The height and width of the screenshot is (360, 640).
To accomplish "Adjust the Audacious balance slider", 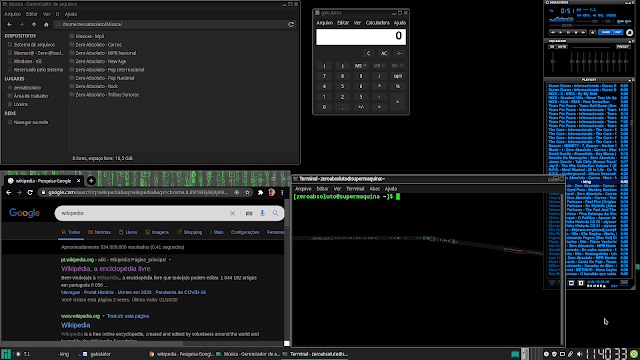I will [x=608, y=21].
